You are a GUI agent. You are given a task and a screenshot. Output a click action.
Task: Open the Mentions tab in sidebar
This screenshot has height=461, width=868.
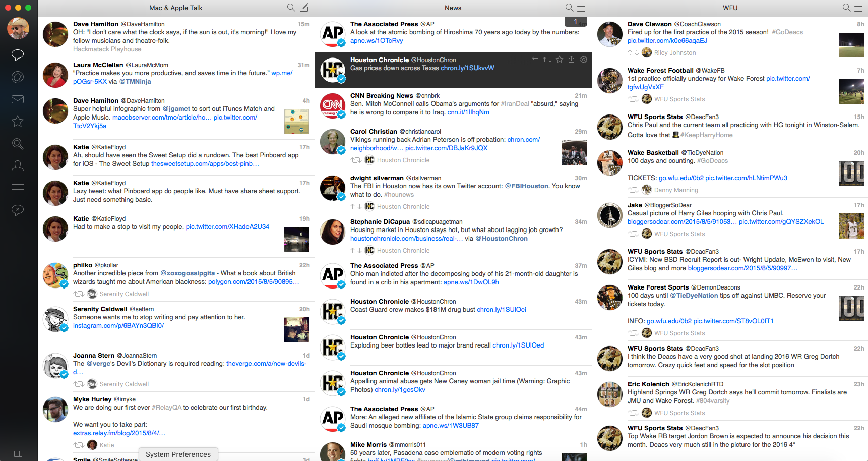[18, 77]
